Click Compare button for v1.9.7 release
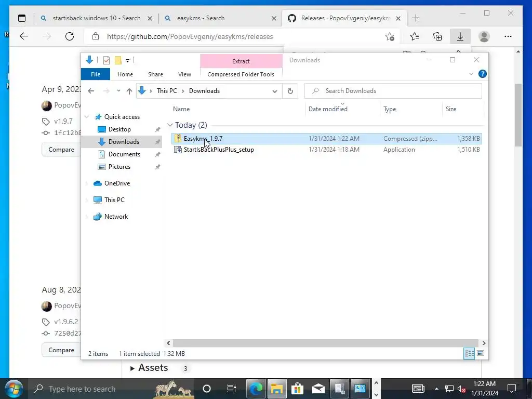The height and width of the screenshot is (399, 532). point(61,150)
